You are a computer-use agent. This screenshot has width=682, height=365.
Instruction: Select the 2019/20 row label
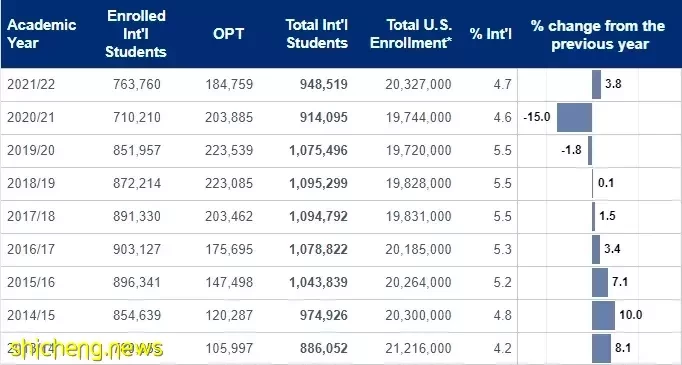click(31, 150)
